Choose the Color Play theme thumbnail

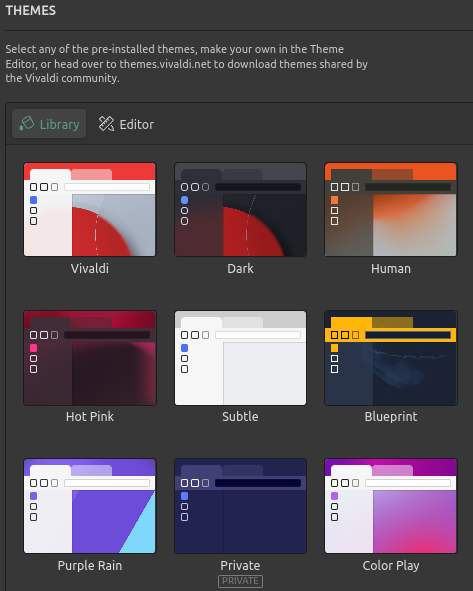coord(391,506)
